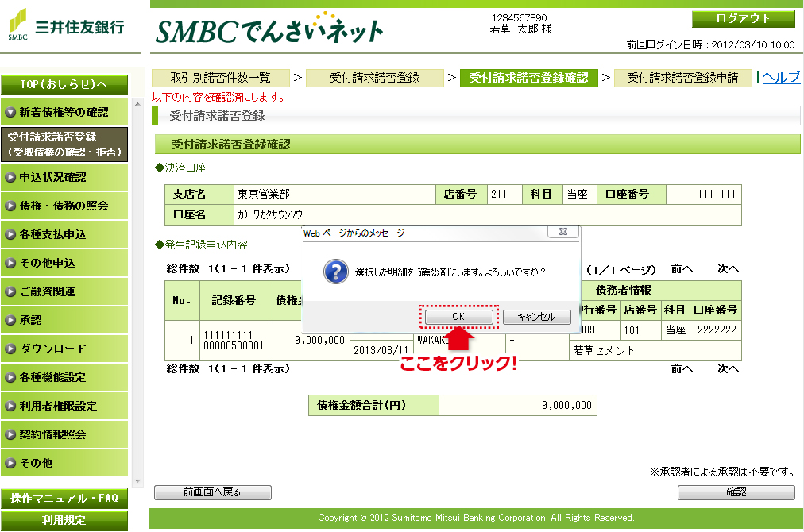Click 次へ above the records table
The width and height of the screenshot is (804, 532).
(x=728, y=269)
